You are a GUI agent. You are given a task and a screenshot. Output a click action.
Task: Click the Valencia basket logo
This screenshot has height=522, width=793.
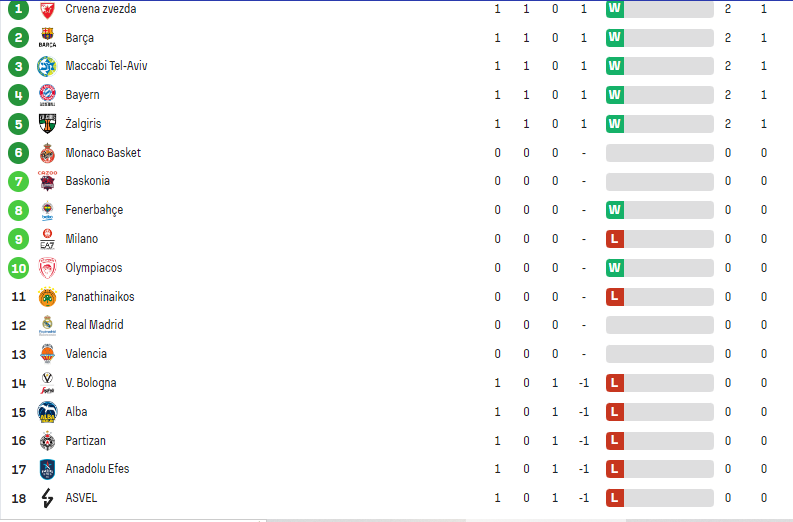click(x=47, y=354)
